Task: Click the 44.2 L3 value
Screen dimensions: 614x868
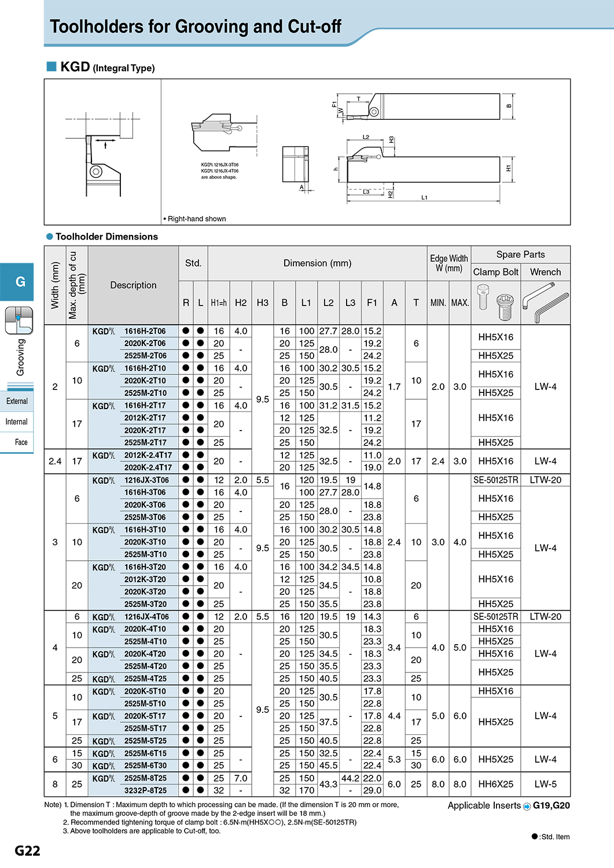Action: coord(350,778)
